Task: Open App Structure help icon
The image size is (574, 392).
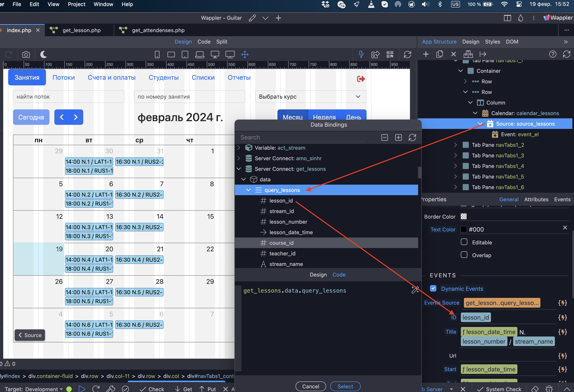Action: (553, 54)
